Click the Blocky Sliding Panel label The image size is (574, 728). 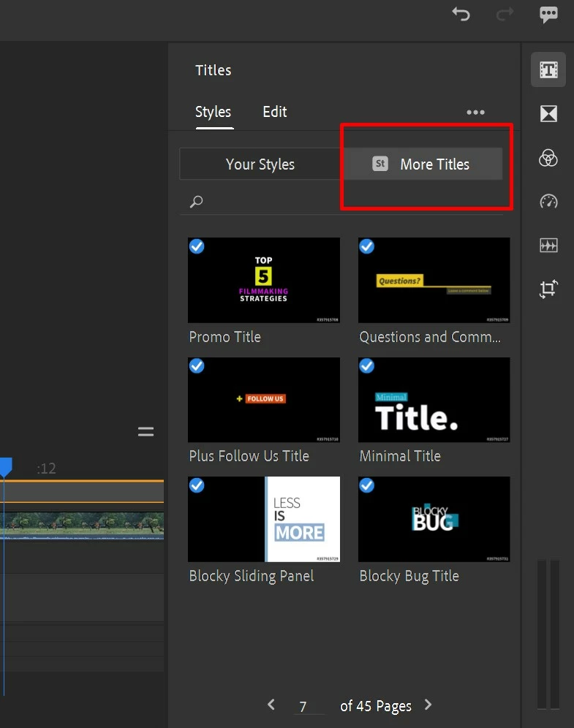252,576
